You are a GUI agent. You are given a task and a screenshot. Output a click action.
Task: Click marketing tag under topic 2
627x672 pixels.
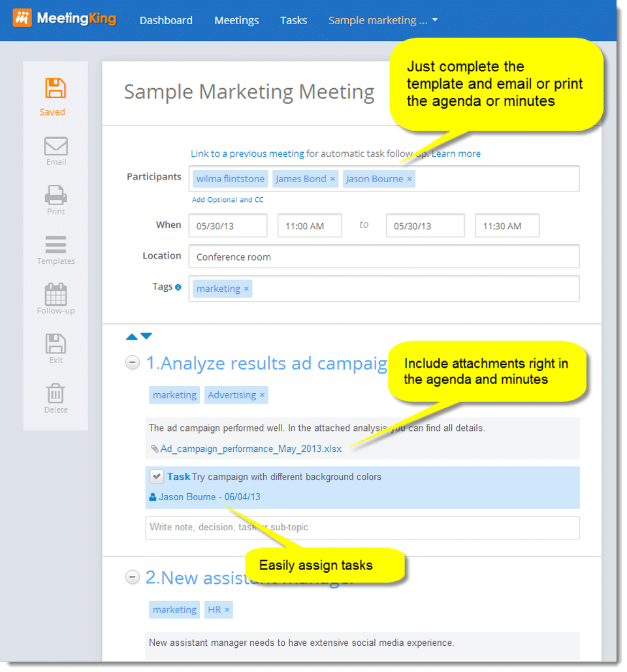[x=174, y=609]
